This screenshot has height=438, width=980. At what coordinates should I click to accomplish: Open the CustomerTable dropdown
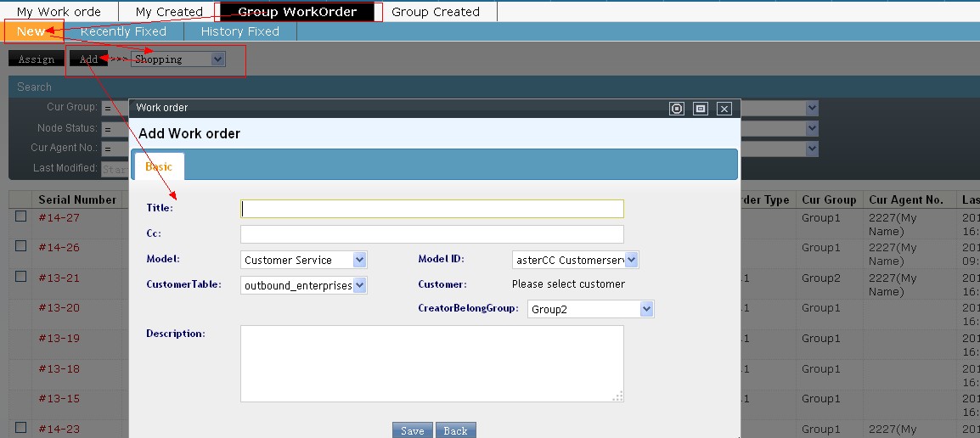(x=304, y=285)
